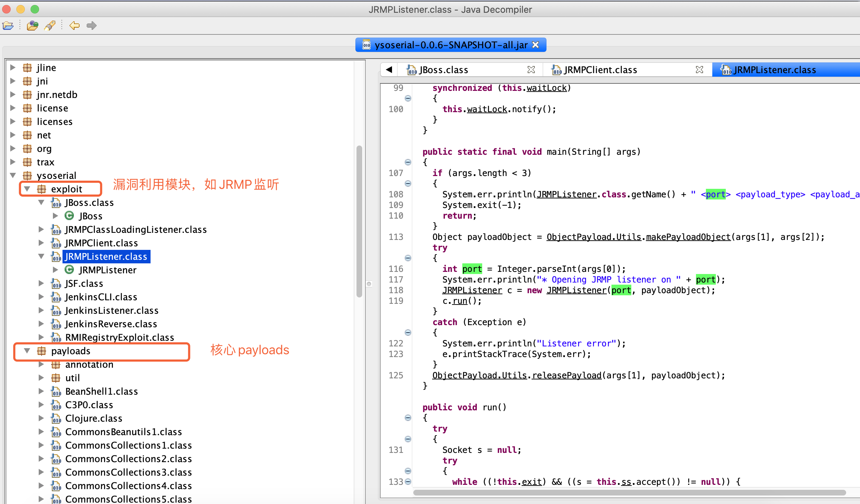Switch to the JBoss.class tab

(443, 70)
